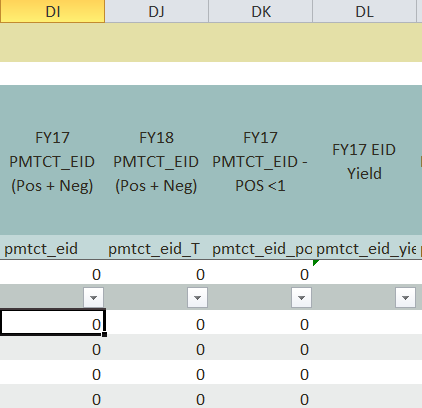Click the FY18 PMTCT_EID (Pos + Neg) header cell
Image resolution: width=422 pixels, height=408 pixels.
(156, 160)
